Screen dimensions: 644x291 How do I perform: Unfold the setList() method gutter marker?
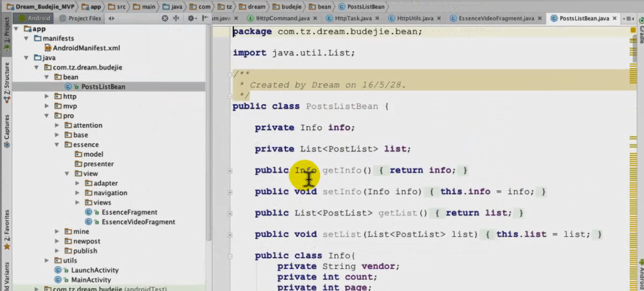tap(230, 235)
